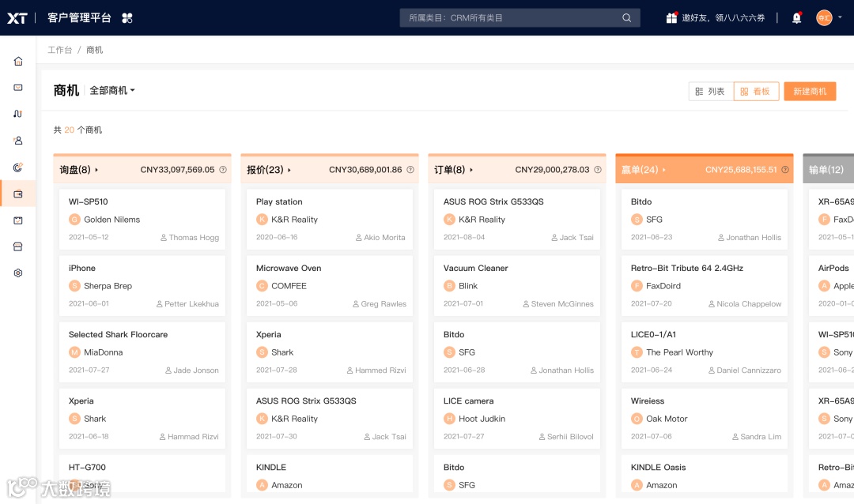The width and height of the screenshot is (854, 504).
Task: Click owner Sandra Lim
Action: click(757, 437)
